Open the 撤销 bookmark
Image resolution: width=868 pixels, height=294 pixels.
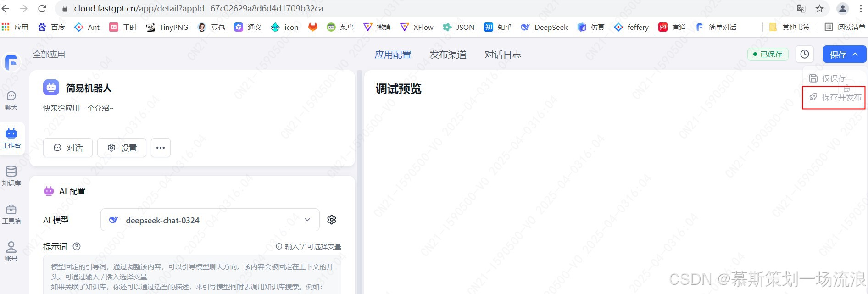click(x=377, y=27)
